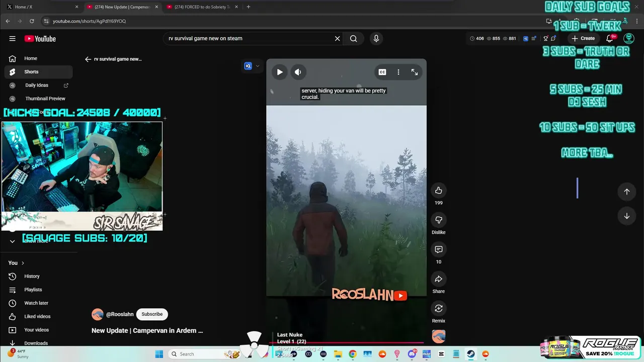Click the blue vidIQ logo in header
The image size is (644, 362).
526,38
